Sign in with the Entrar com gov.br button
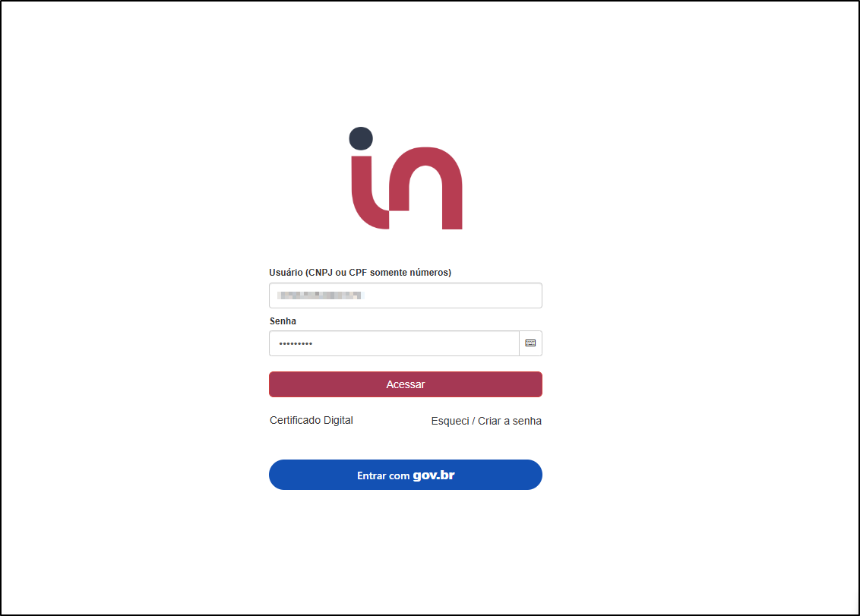 pyautogui.click(x=406, y=475)
